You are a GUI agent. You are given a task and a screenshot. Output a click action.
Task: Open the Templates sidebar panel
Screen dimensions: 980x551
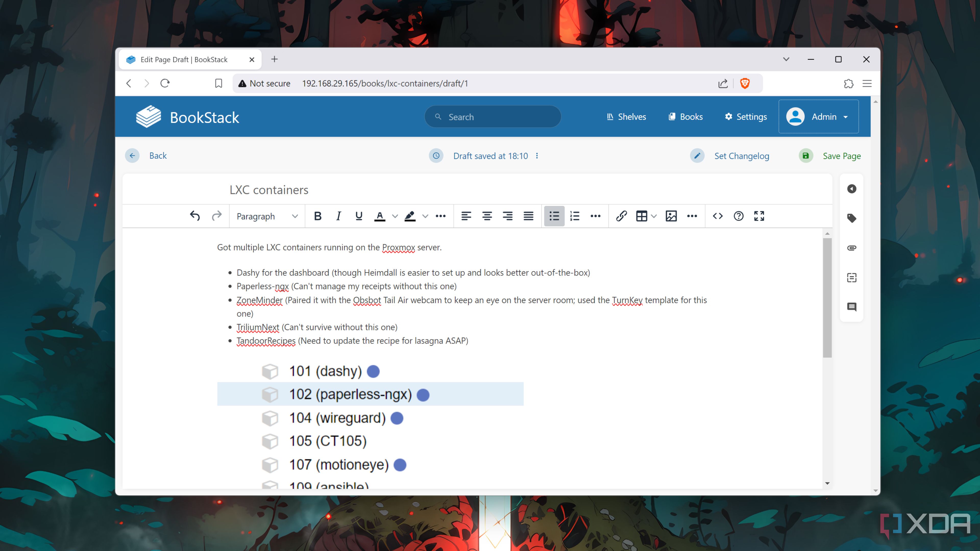coord(852,278)
